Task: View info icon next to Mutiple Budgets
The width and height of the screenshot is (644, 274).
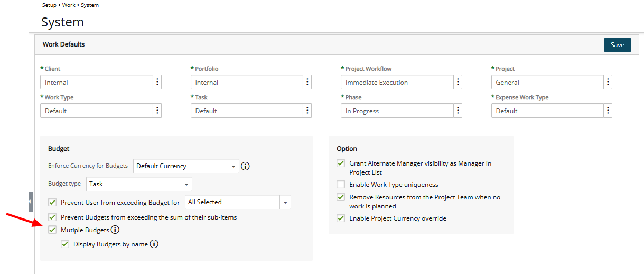Action: coord(115,230)
